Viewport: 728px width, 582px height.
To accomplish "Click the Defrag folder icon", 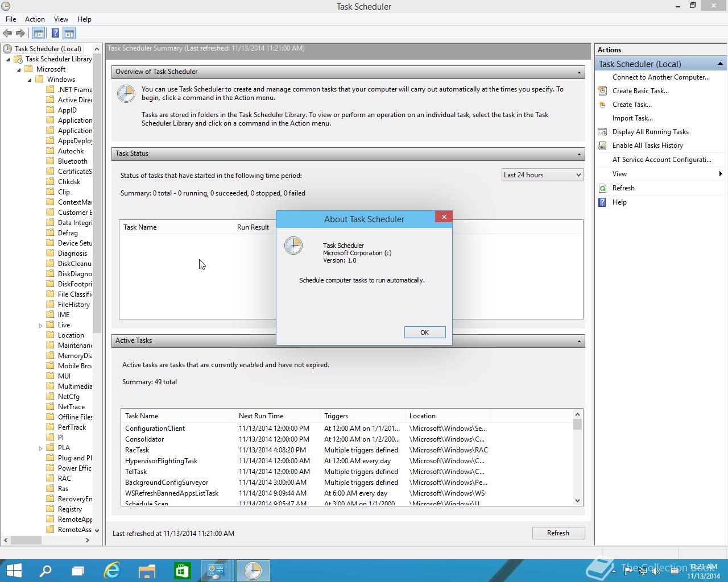I will (51, 233).
